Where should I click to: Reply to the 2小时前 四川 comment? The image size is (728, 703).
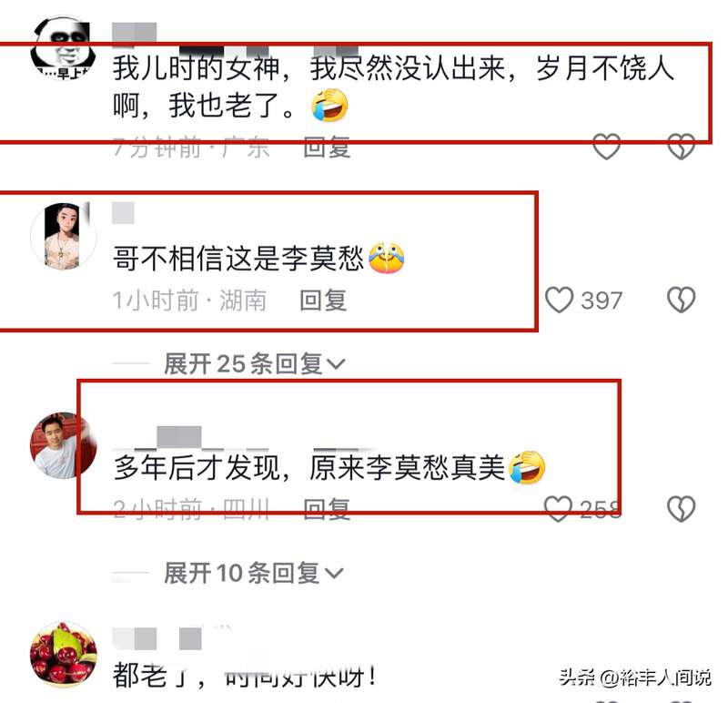point(327,509)
